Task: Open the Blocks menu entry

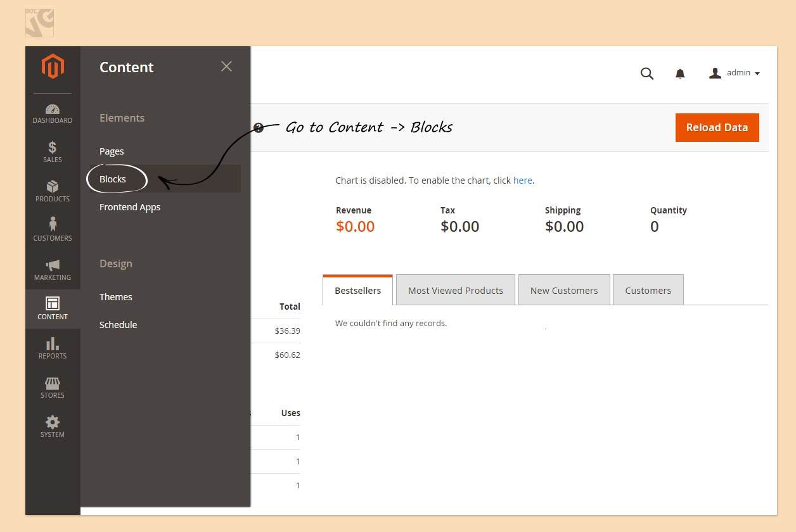Action: point(113,179)
